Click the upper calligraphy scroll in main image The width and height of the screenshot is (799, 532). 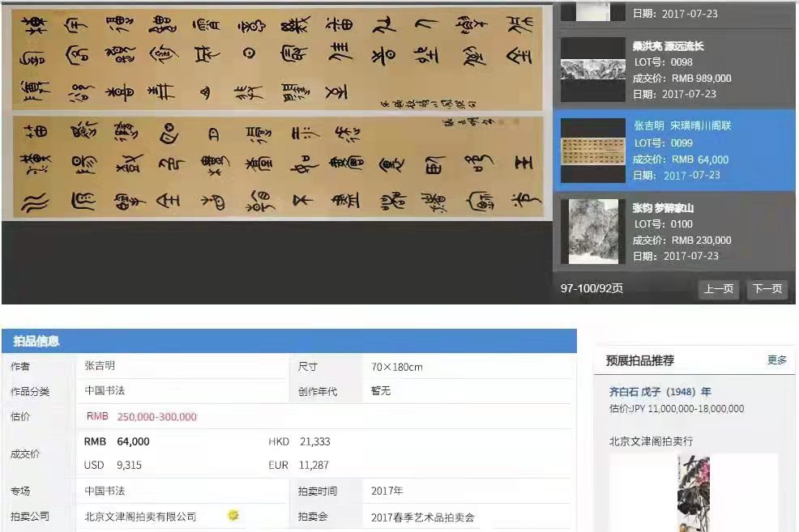276,58
